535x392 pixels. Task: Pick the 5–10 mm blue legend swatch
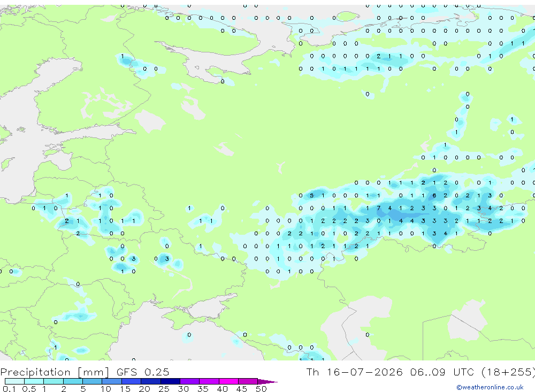click(x=92, y=381)
